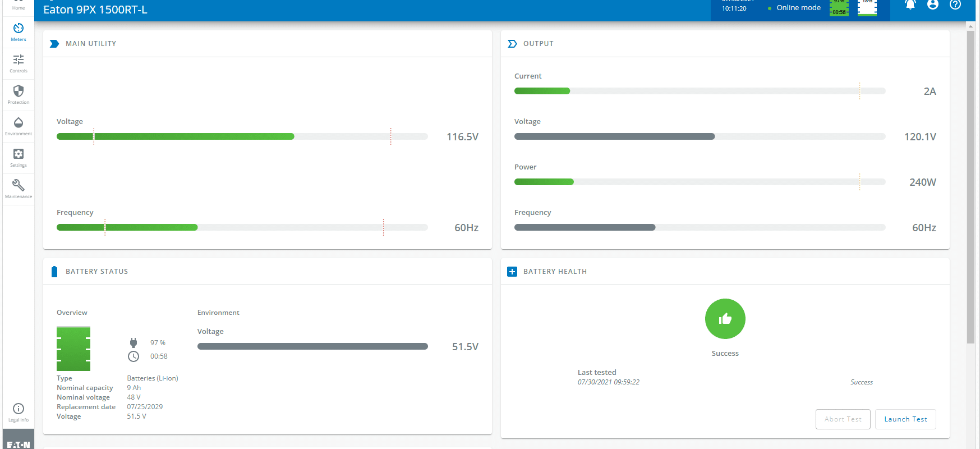Open the Controls page in sidebar
The image size is (980, 449).
click(x=19, y=64)
